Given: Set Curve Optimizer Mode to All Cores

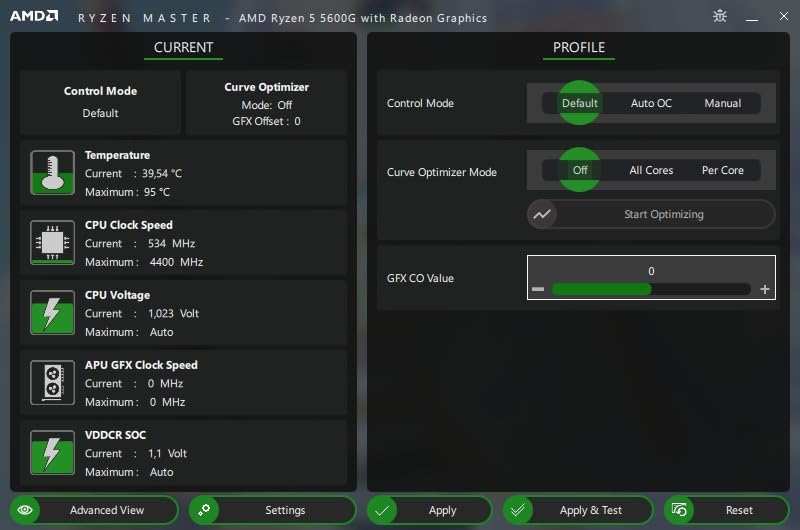Looking at the screenshot, I should point(651,170).
